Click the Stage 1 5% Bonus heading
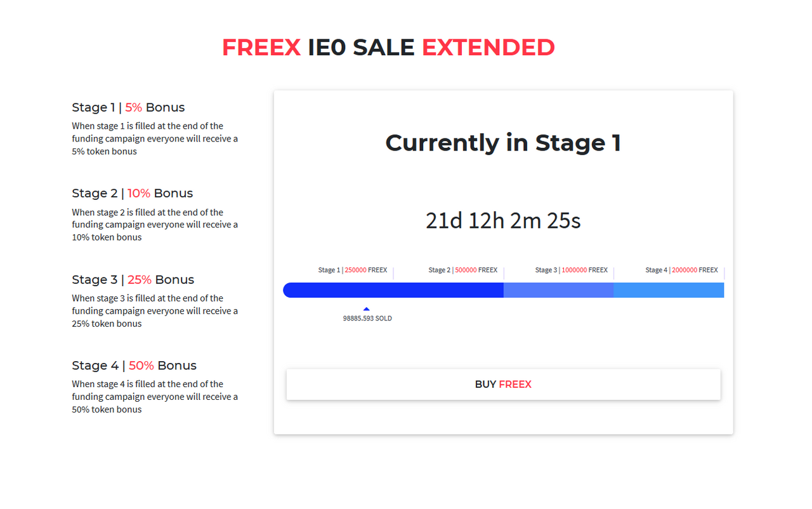 [128, 107]
